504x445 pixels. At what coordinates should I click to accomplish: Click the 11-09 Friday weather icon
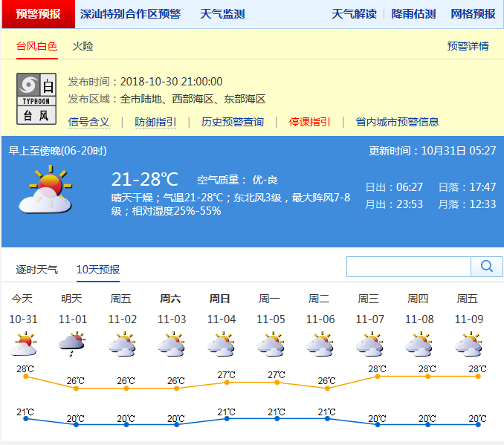point(468,344)
